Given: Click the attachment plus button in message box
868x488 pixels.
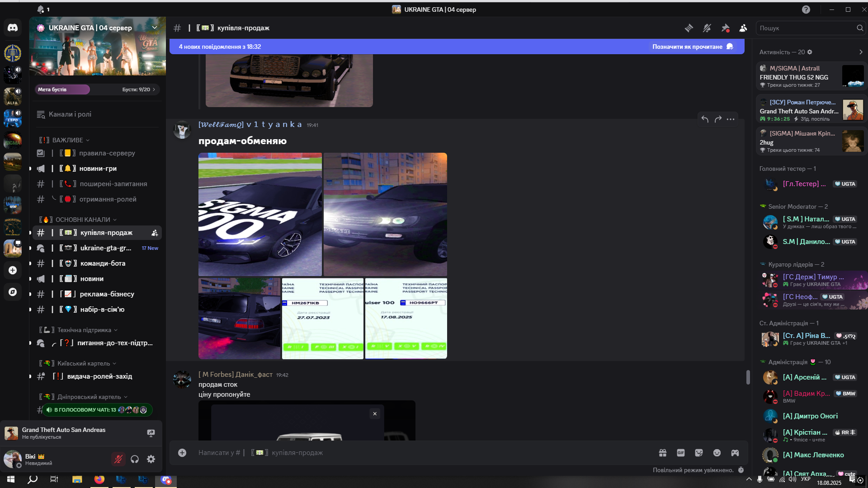Looking at the screenshot, I should click(182, 453).
